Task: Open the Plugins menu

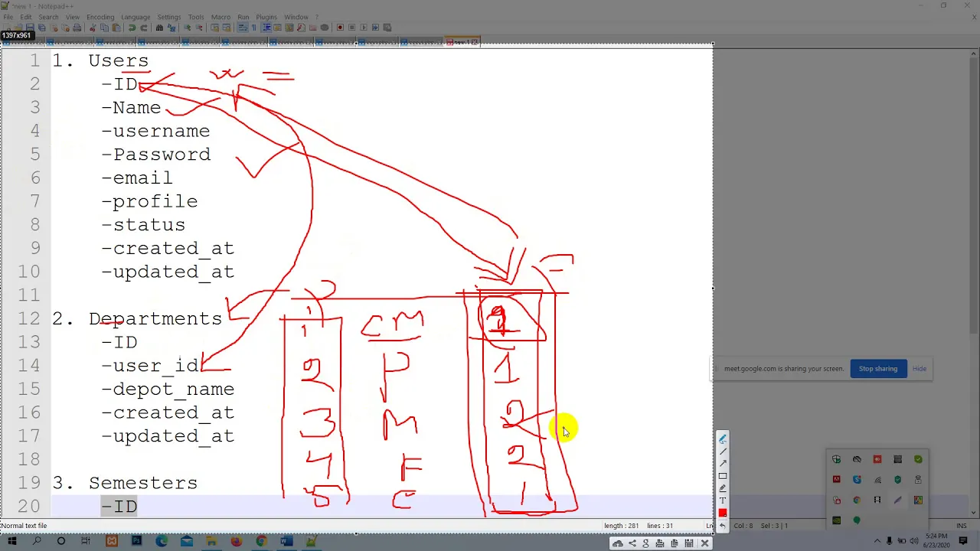Action: [x=266, y=17]
